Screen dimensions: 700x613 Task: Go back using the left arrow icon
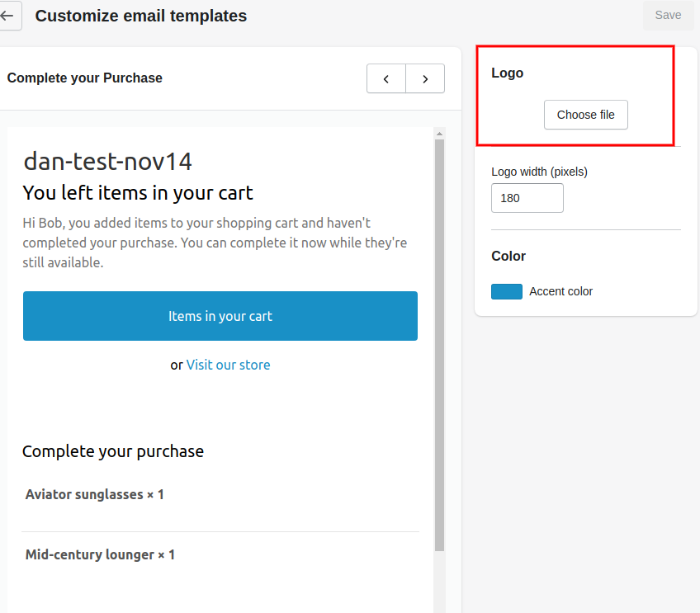(7, 16)
